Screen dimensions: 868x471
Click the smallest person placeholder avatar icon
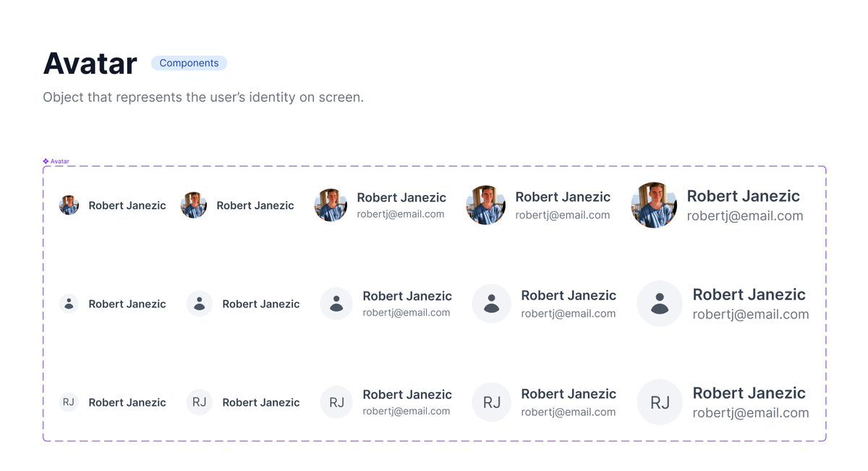click(x=69, y=304)
